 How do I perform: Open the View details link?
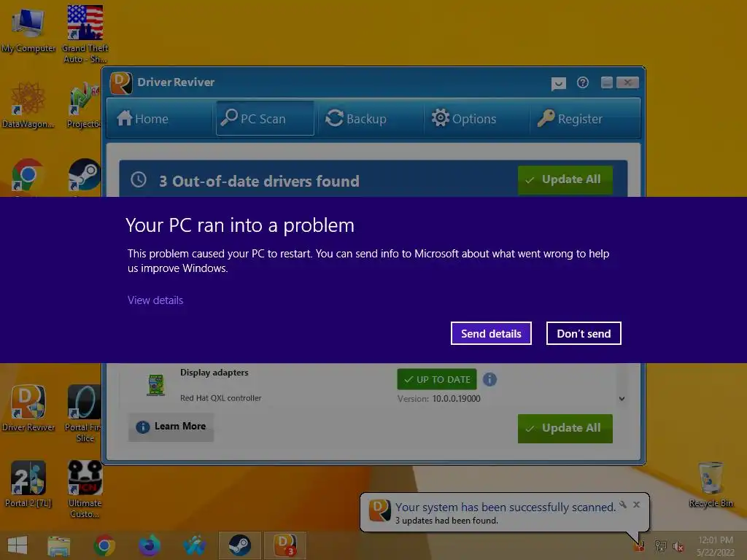(155, 300)
